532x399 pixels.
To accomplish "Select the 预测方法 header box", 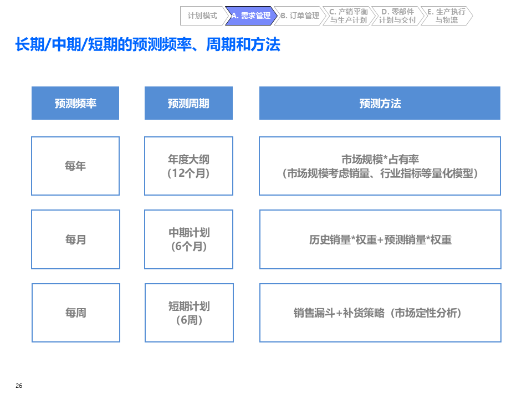I will (380, 103).
